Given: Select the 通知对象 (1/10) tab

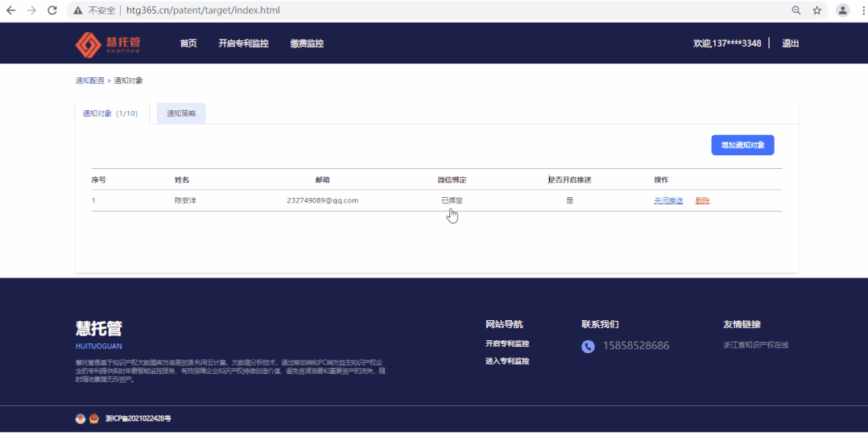Looking at the screenshot, I should (x=111, y=113).
